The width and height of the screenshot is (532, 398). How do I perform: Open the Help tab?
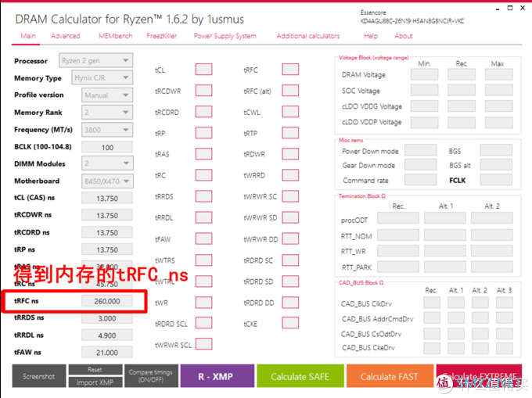[371, 36]
